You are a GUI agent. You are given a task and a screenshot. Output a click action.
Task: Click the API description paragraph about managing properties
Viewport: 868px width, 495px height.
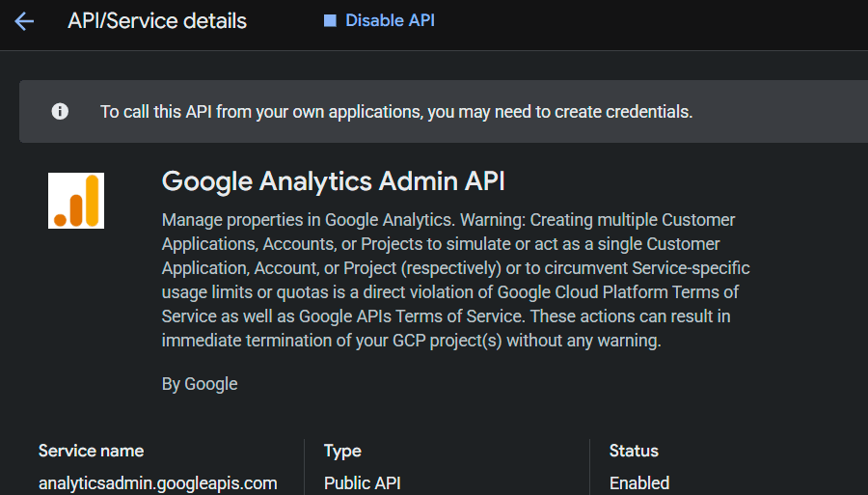coord(455,280)
